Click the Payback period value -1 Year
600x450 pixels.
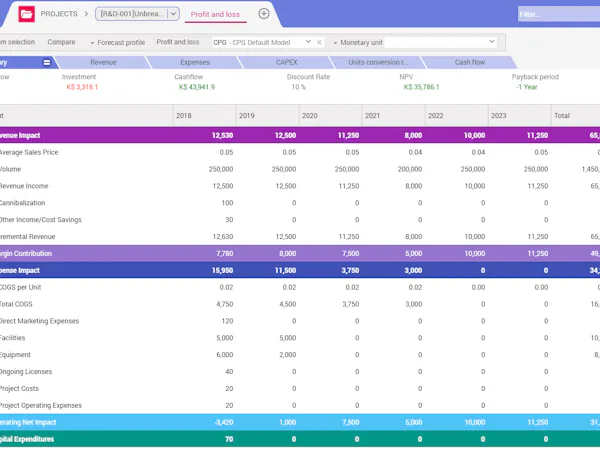click(527, 87)
